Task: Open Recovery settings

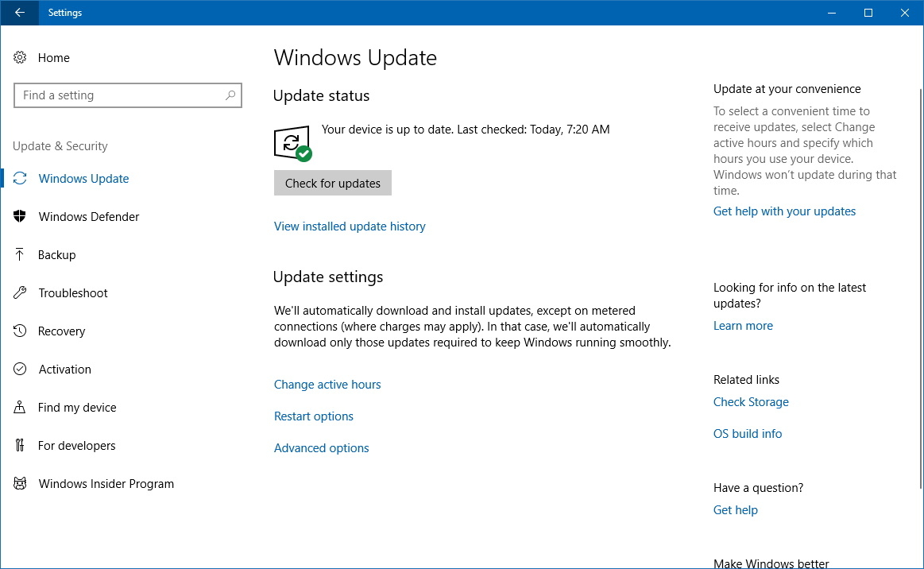Action: tap(61, 331)
